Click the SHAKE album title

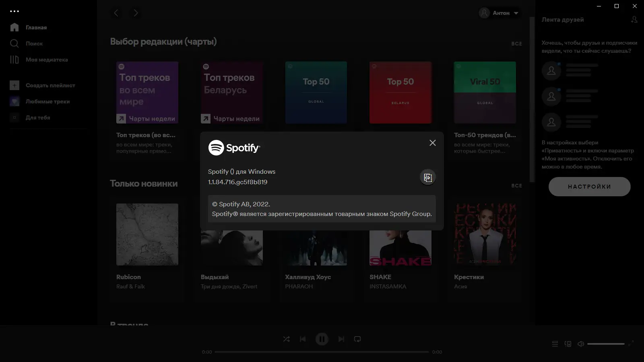[x=380, y=277]
